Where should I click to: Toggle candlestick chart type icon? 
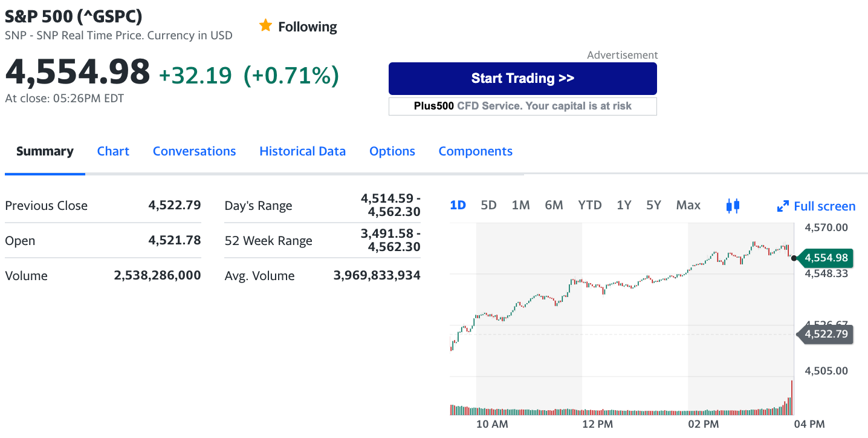pyautogui.click(x=733, y=206)
